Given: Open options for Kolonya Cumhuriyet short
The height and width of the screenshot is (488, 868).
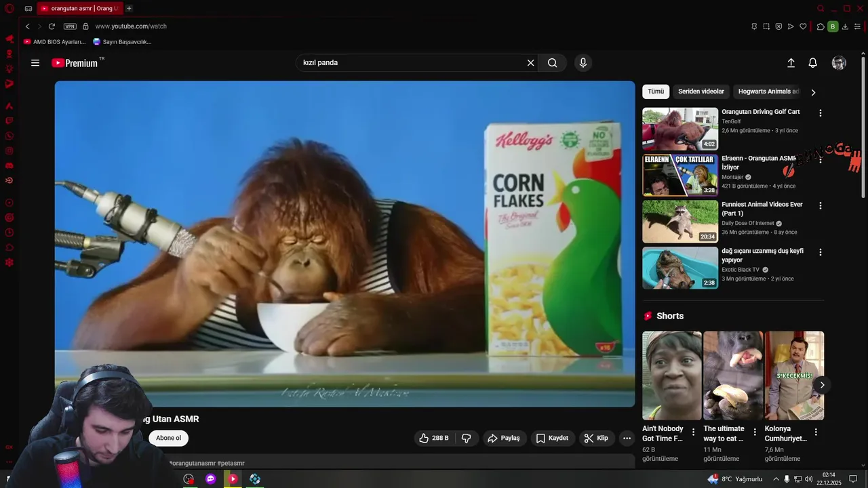Looking at the screenshot, I should [x=816, y=432].
